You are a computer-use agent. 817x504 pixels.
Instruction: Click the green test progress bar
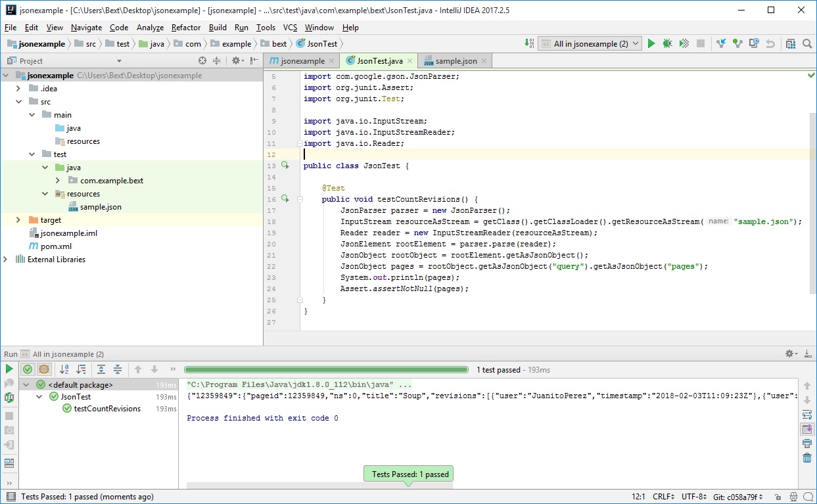tap(327, 369)
